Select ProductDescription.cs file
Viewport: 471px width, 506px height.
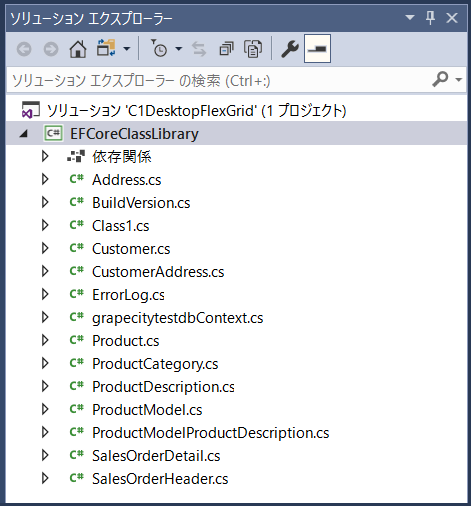(163, 387)
